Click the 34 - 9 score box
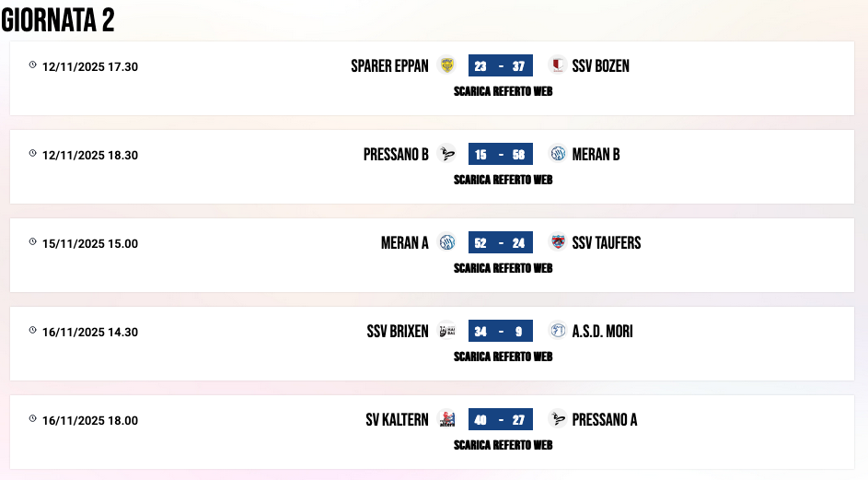The image size is (868, 480). [x=501, y=332]
